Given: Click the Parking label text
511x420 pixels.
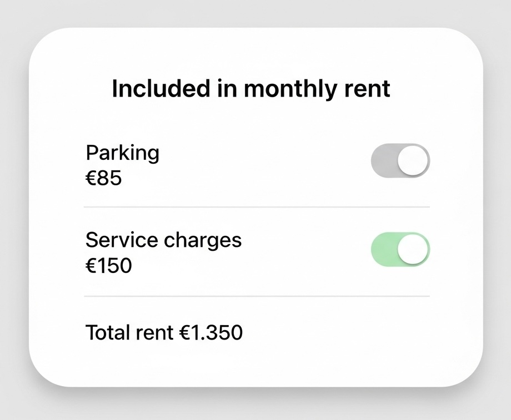Looking at the screenshot, I should 122,153.
